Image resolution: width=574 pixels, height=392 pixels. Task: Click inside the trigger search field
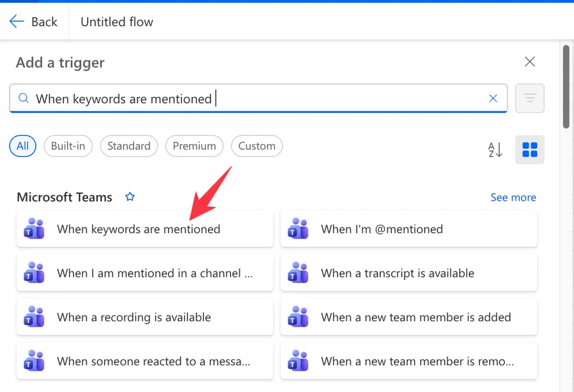pos(258,98)
